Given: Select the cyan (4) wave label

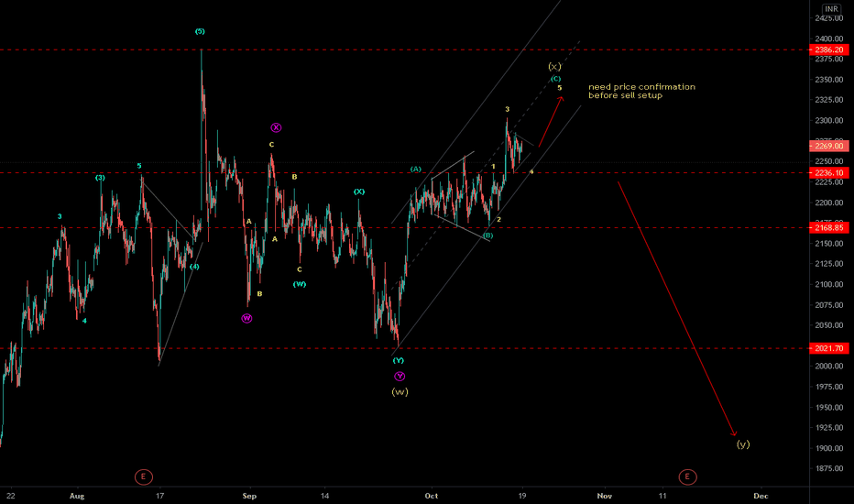Looking at the screenshot, I should pyautogui.click(x=194, y=267).
